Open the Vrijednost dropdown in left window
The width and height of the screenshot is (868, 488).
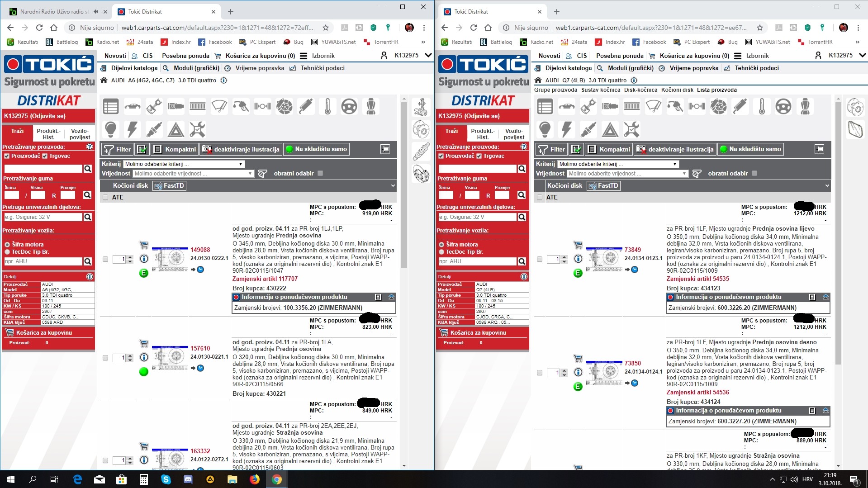(x=193, y=174)
